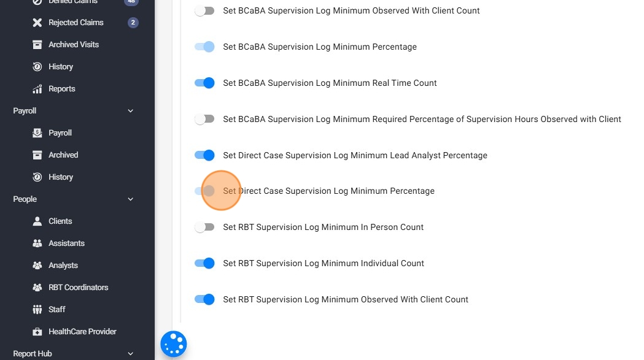This screenshot has width=644, height=360.
Task: Click the Assistants group icon
Action: click(x=37, y=243)
